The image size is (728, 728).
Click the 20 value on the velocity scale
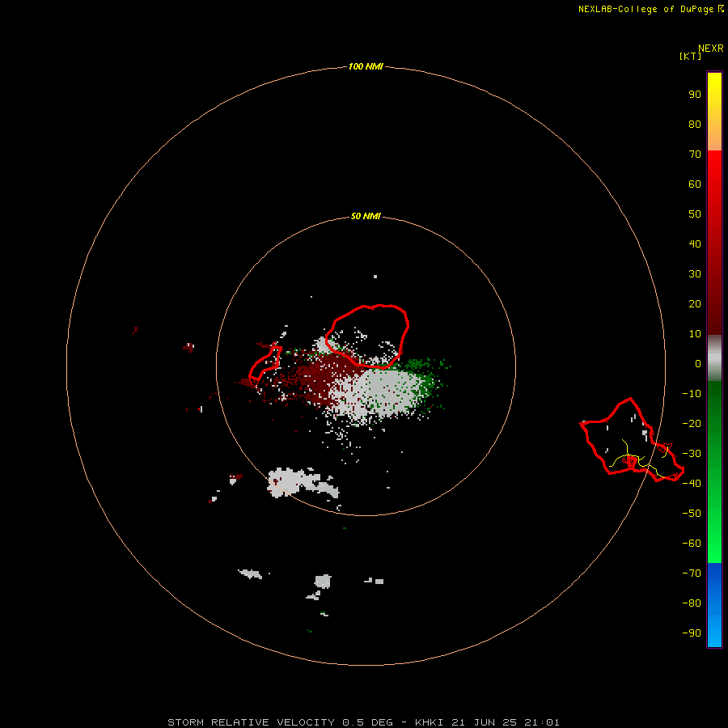click(x=695, y=304)
